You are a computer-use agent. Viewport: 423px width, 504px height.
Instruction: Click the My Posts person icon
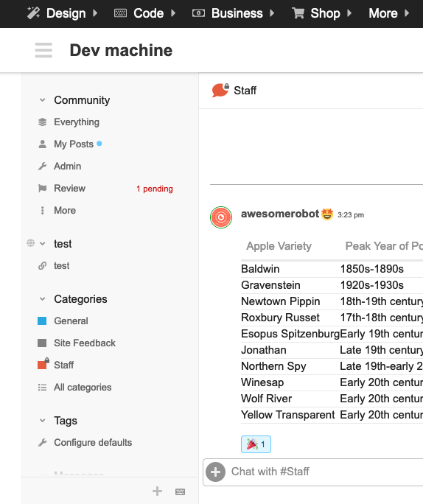(43, 144)
